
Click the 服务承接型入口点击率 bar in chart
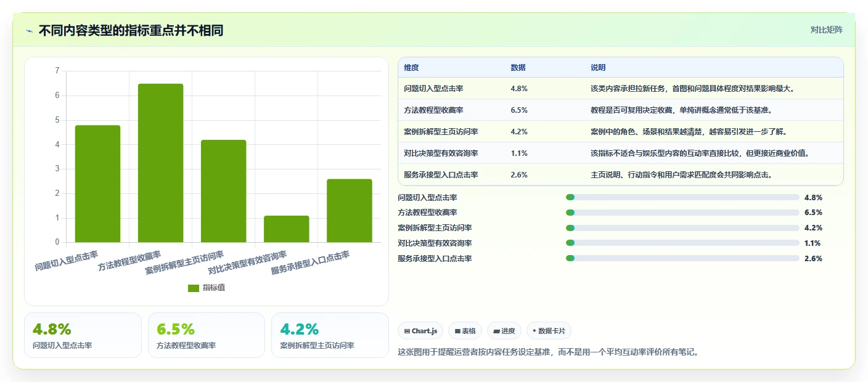(x=349, y=211)
